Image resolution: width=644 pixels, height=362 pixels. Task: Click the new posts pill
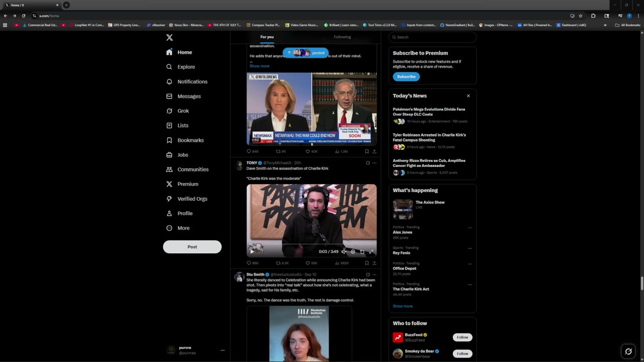coord(305,52)
